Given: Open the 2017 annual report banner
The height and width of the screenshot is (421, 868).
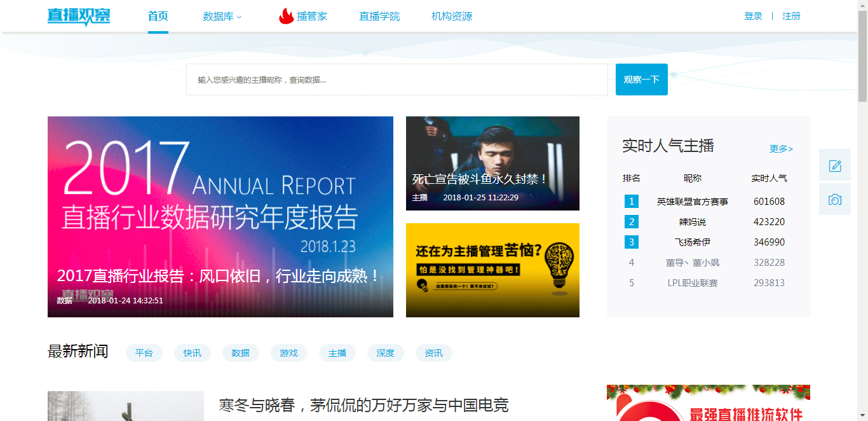Looking at the screenshot, I should 220,217.
